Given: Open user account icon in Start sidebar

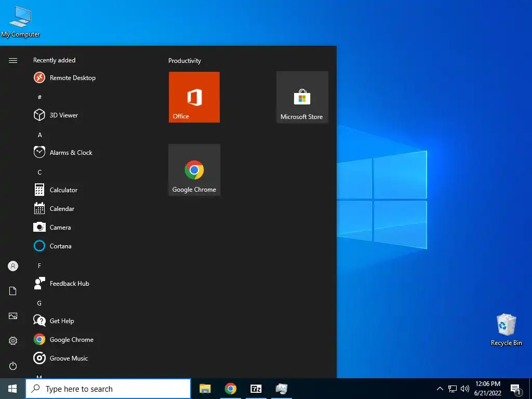Looking at the screenshot, I should pyautogui.click(x=13, y=266).
